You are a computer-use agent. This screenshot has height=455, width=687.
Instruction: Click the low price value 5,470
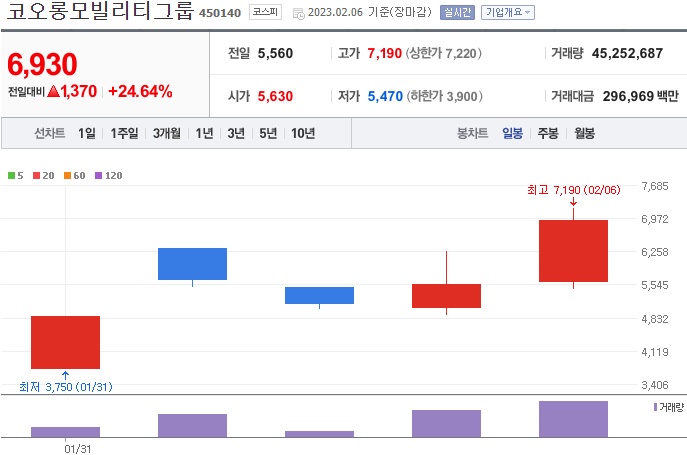tap(385, 96)
